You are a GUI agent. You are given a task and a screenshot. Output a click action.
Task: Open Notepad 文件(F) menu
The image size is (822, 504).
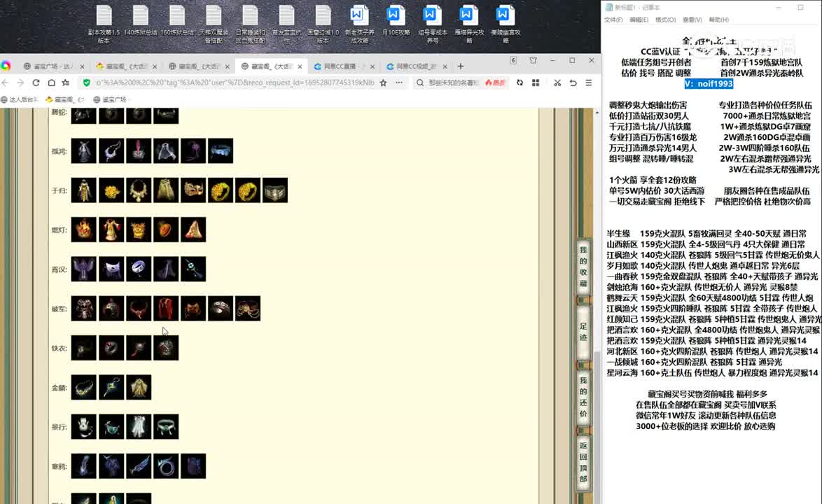pos(613,20)
